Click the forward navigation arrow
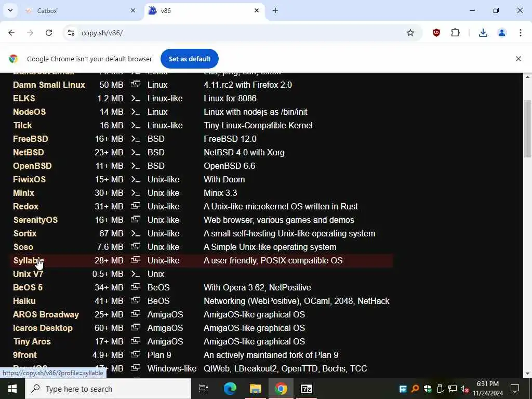This screenshot has height=399, width=532. (x=30, y=33)
